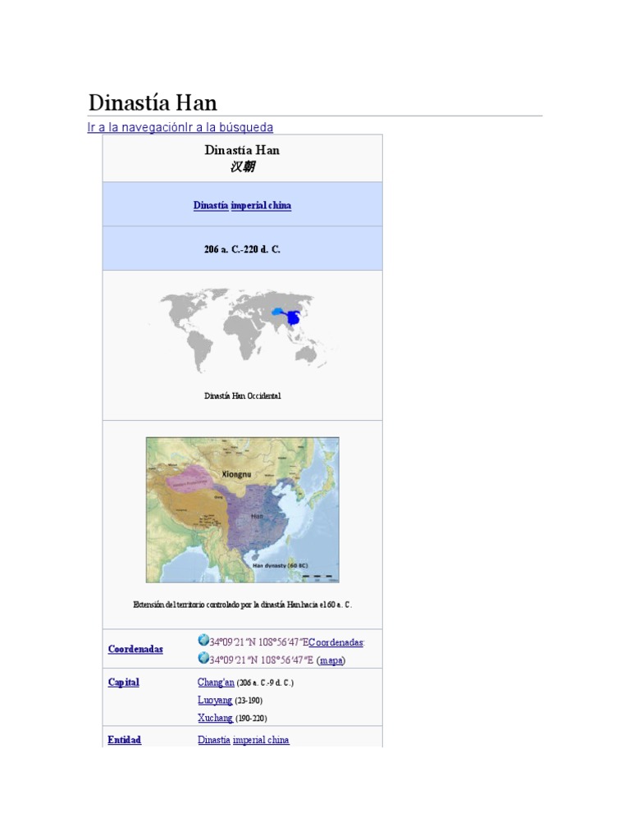Click the '(190-220)' text next to Xuchang
The height and width of the screenshot is (840, 630).
251,719
